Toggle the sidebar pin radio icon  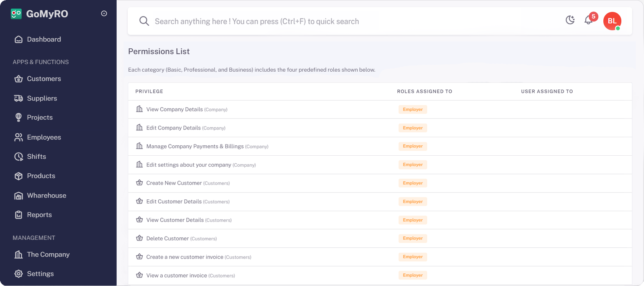(104, 13)
